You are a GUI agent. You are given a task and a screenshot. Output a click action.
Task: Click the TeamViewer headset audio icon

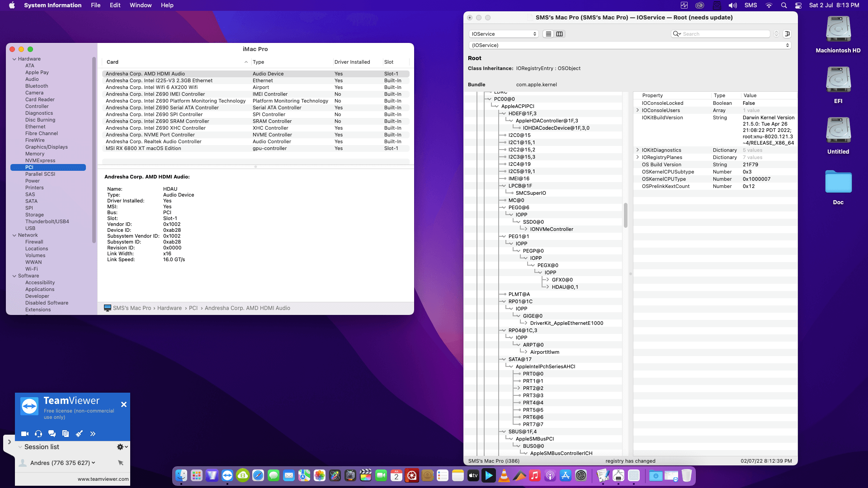click(x=38, y=434)
